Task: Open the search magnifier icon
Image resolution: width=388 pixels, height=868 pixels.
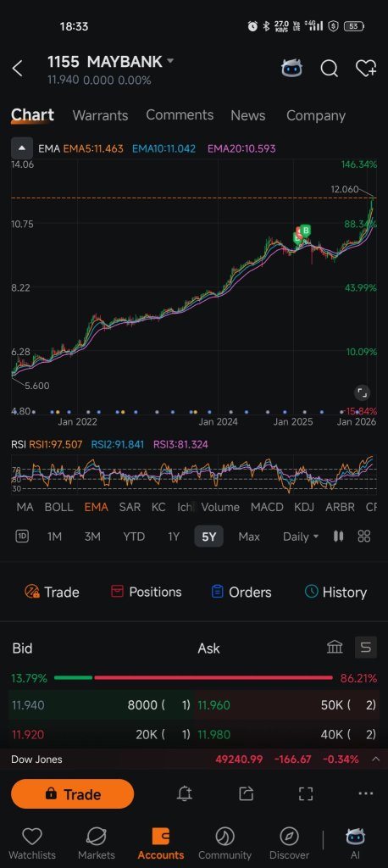Action: 330,69
